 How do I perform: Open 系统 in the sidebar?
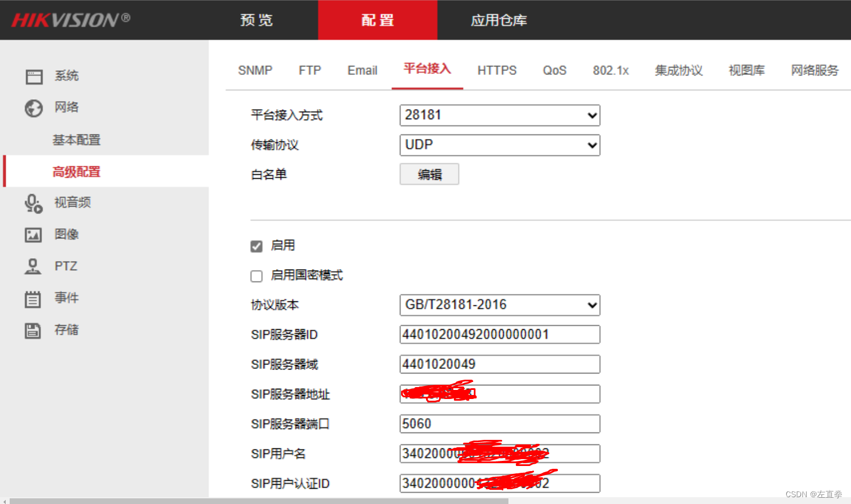(x=66, y=75)
